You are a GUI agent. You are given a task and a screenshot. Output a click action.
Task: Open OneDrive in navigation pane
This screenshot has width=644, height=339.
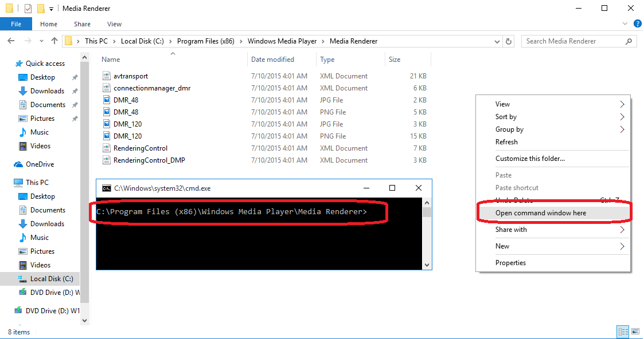coord(40,164)
